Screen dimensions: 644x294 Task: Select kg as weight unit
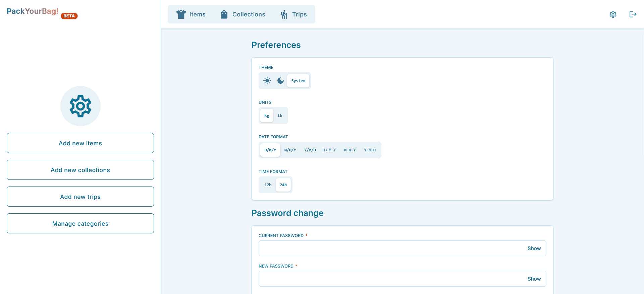pyautogui.click(x=267, y=116)
